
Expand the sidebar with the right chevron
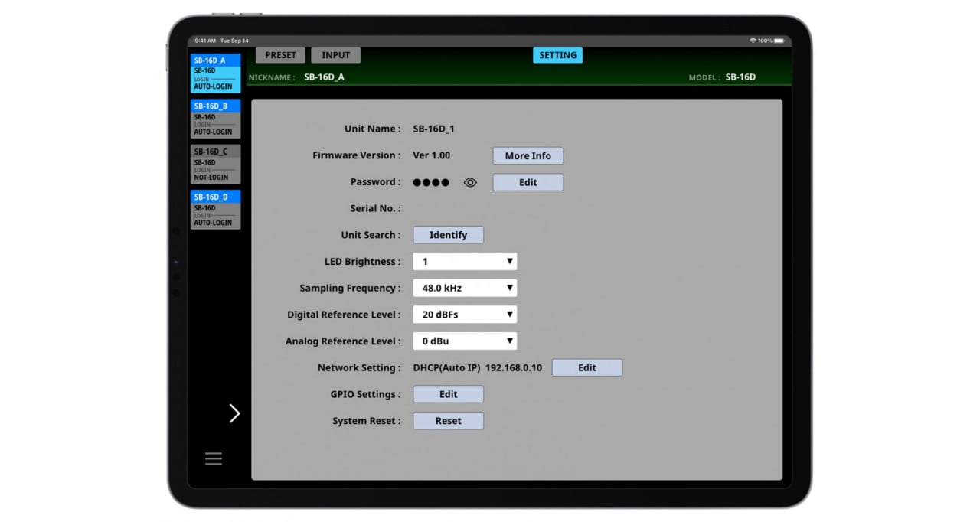coord(234,413)
